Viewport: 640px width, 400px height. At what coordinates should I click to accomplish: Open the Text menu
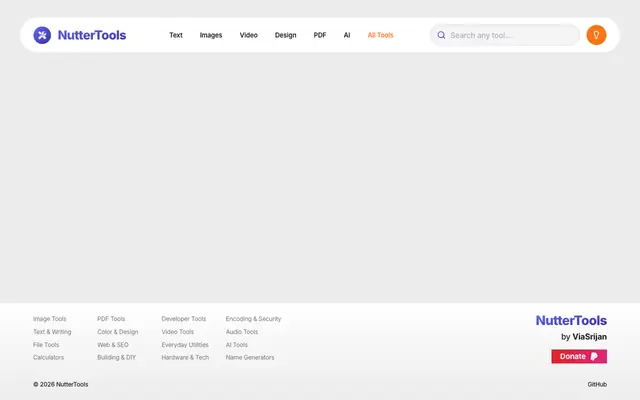176,35
